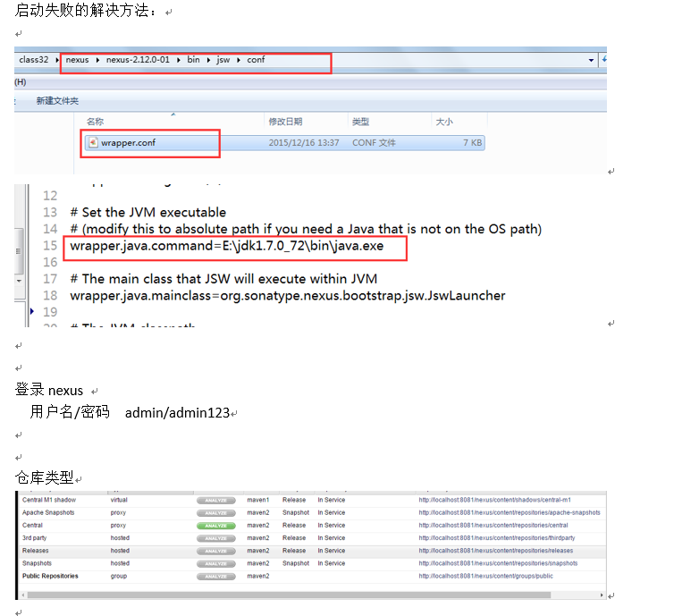Select the Public Repositories group name
The height and width of the screenshot is (616, 674).
(50, 576)
